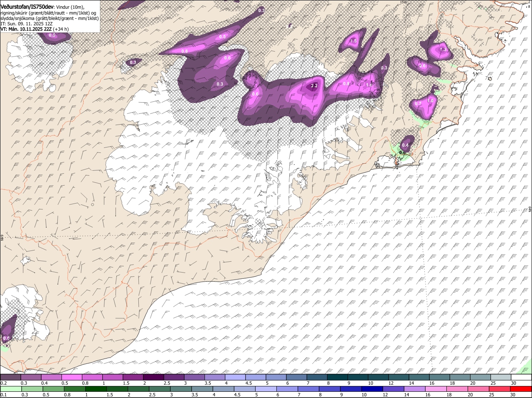Click the '0.1' label in lower legend row
Viewport: 532px width, 398px height.
[3, 395]
